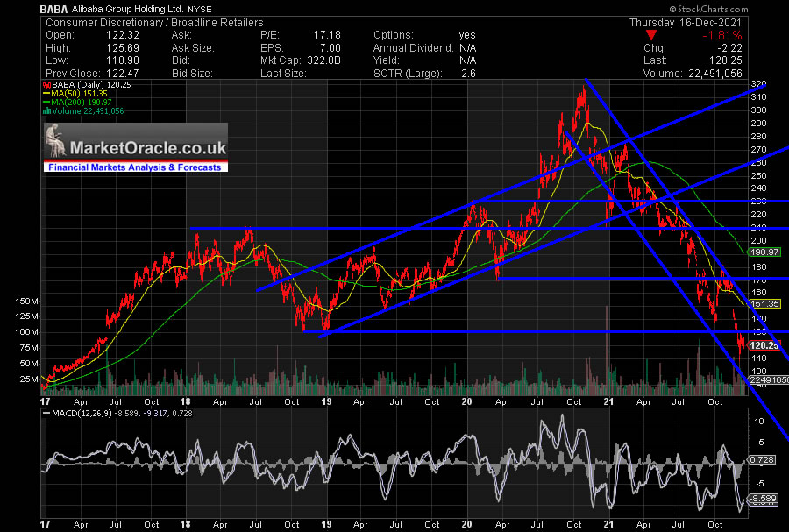The image size is (789, 532).
Task: Click Financial Markets Analysis & Forecasts tagline
Action: click(x=135, y=167)
